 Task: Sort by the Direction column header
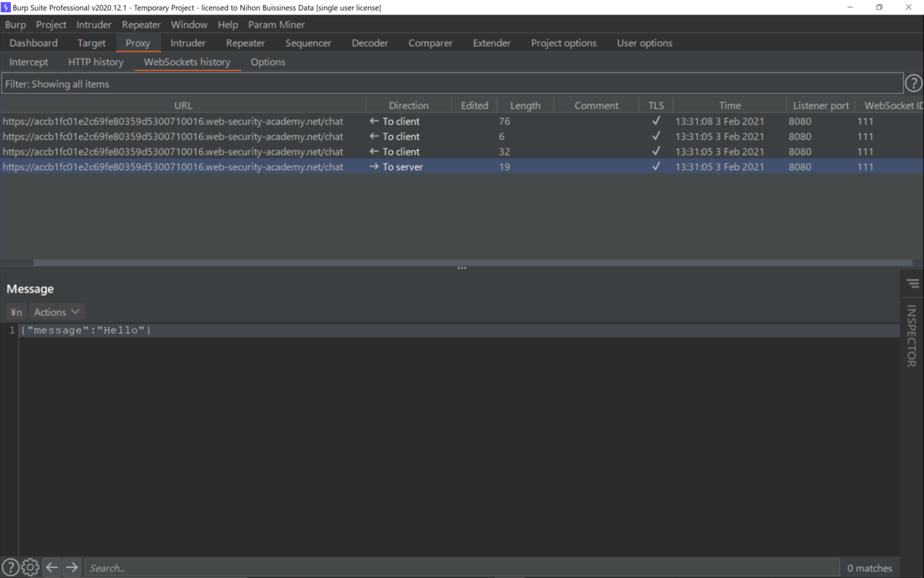tap(409, 106)
